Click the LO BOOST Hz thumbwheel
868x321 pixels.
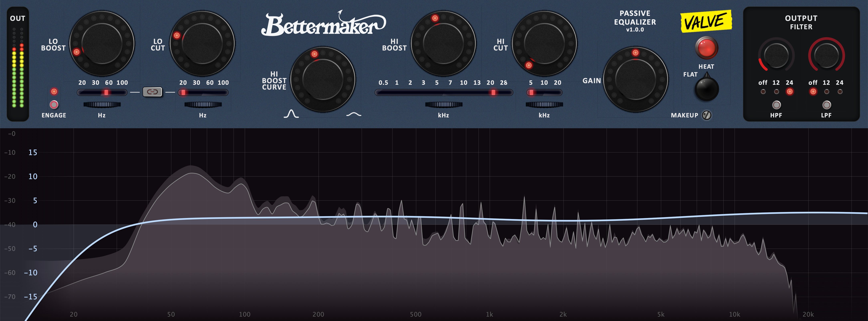tap(102, 105)
